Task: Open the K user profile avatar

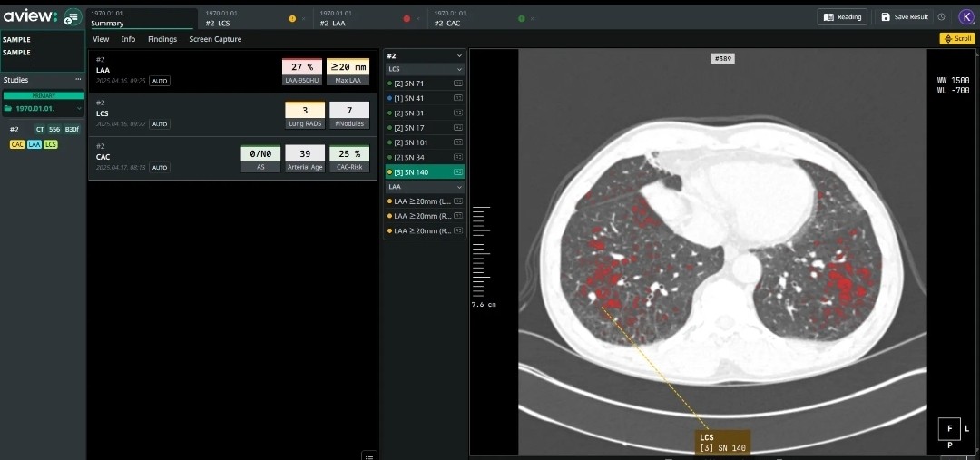Action: [965, 16]
